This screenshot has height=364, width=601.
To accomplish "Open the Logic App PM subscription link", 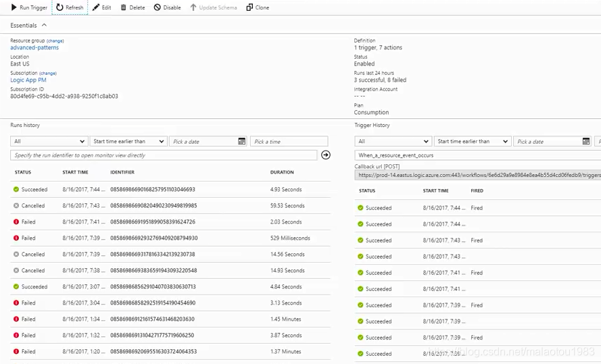I will tap(28, 80).
